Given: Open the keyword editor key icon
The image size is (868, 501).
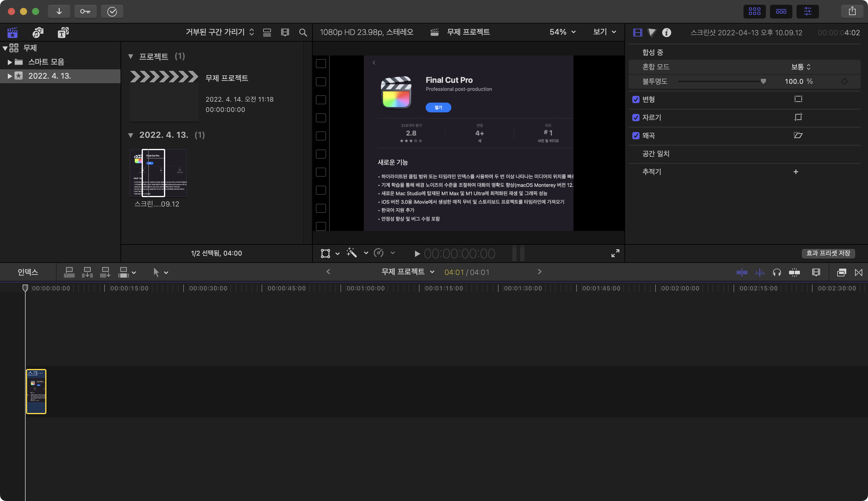Looking at the screenshot, I should pos(85,11).
